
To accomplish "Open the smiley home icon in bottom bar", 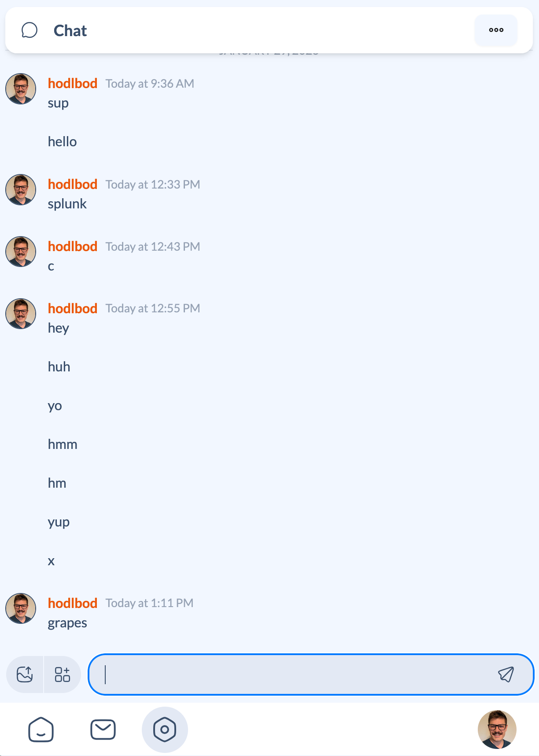I will (41, 730).
